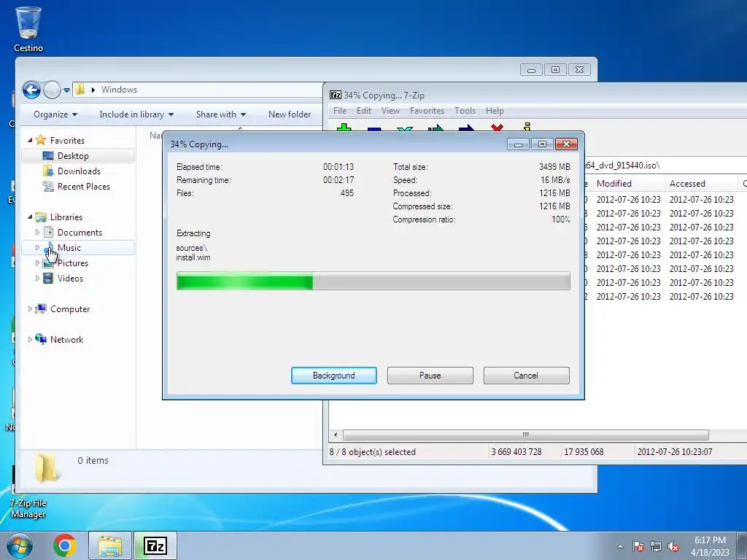Click the Favorites star icon
The height and width of the screenshot is (560, 747).
(41, 140)
